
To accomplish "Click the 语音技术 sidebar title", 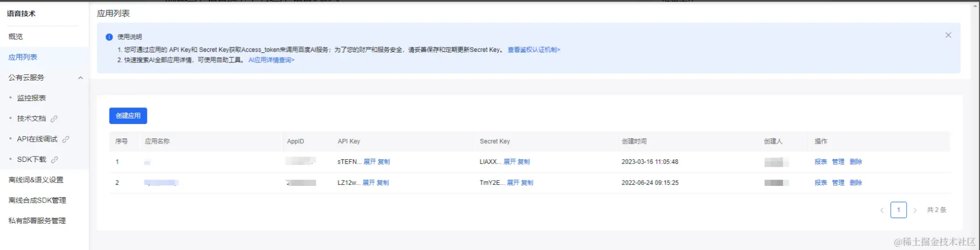I will tap(21, 14).
